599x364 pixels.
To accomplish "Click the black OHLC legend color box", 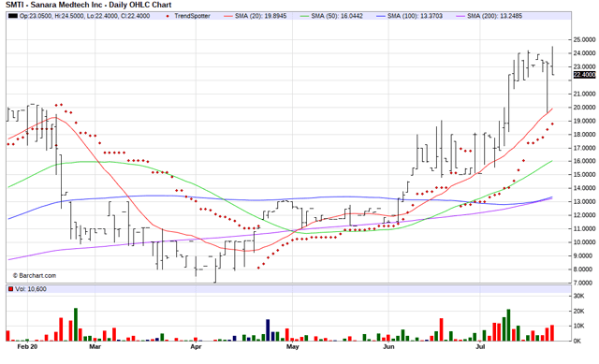I will [x=13, y=16].
